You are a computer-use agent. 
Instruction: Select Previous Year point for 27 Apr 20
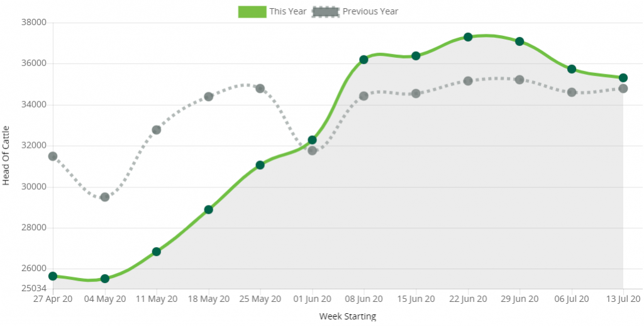(53, 156)
